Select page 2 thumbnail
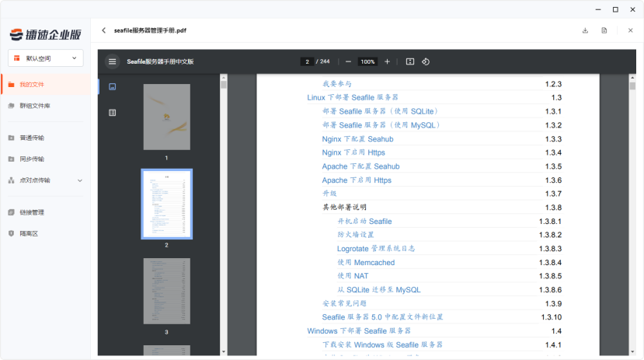 [x=167, y=204]
